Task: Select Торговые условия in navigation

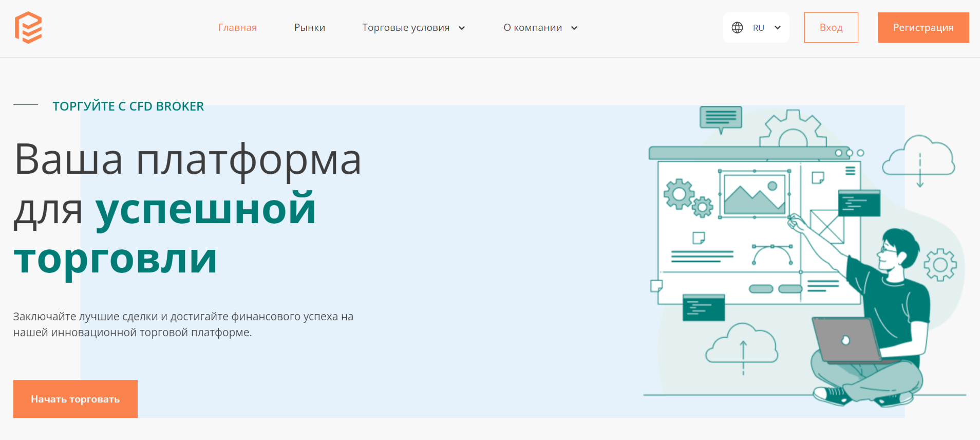Action: (x=405, y=28)
